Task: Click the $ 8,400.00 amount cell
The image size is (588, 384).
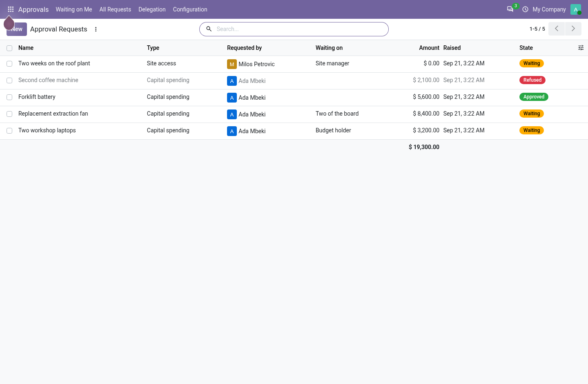Action: (426, 114)
